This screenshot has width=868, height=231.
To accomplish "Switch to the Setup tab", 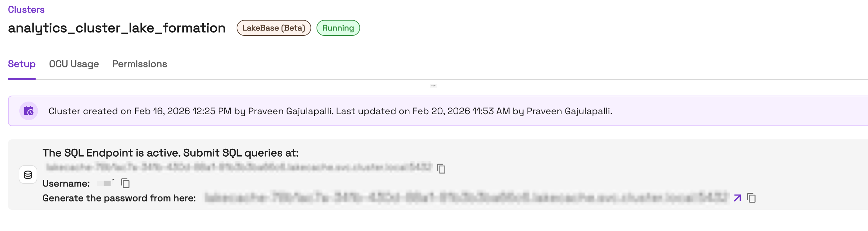I will click(x=22, y=64).
